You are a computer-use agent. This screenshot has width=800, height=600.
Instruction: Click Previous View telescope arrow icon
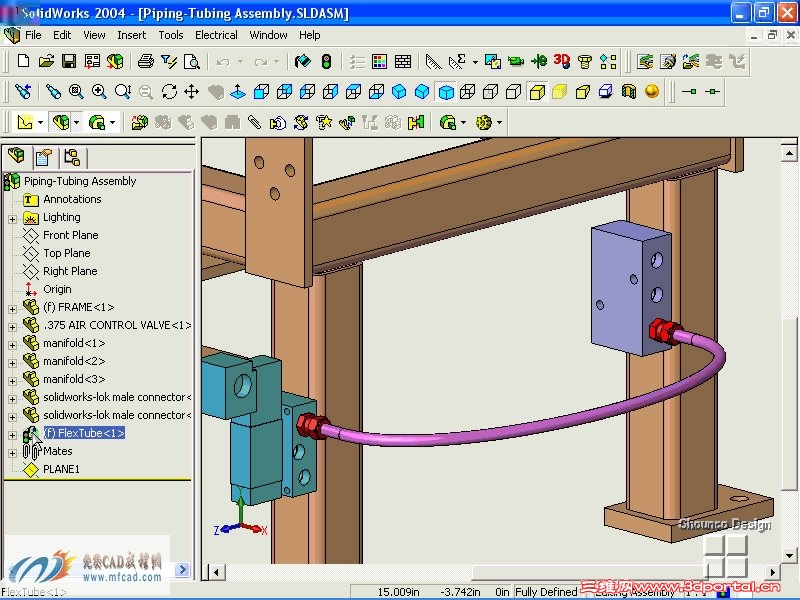[22, 92]
